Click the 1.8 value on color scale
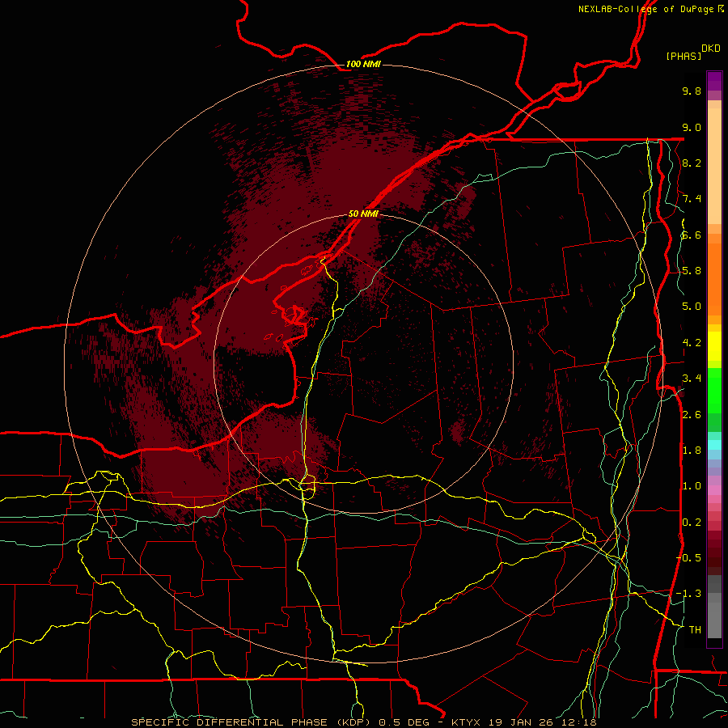728x728 pixels. pos(692,451)
